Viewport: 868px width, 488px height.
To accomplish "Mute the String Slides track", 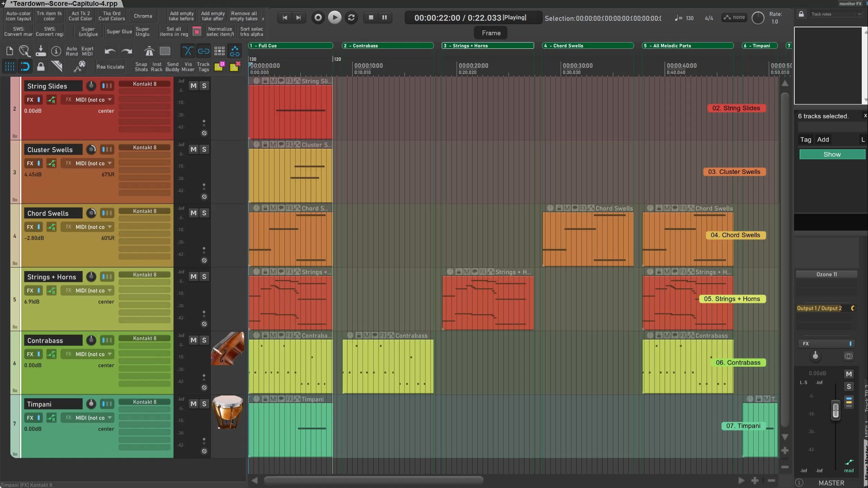I will [x=194, y=86].
